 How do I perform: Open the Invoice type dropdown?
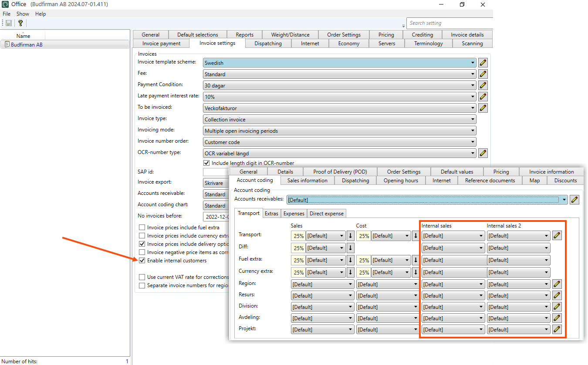(x=340, y=119)
